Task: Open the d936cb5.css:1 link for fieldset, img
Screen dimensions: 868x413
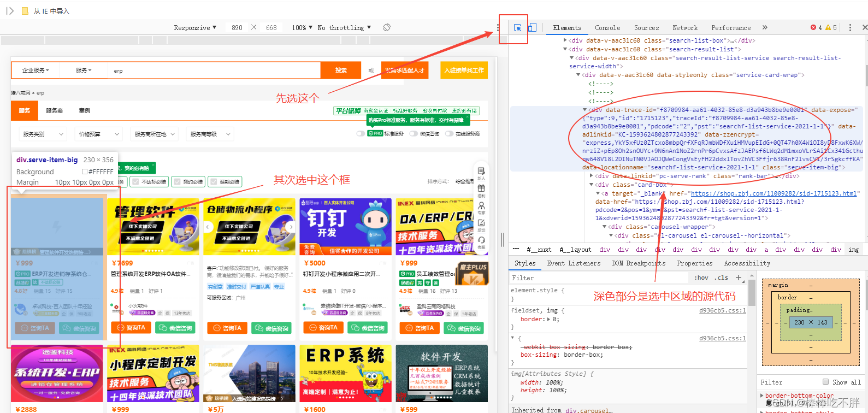Action: (x=722, y=310)
